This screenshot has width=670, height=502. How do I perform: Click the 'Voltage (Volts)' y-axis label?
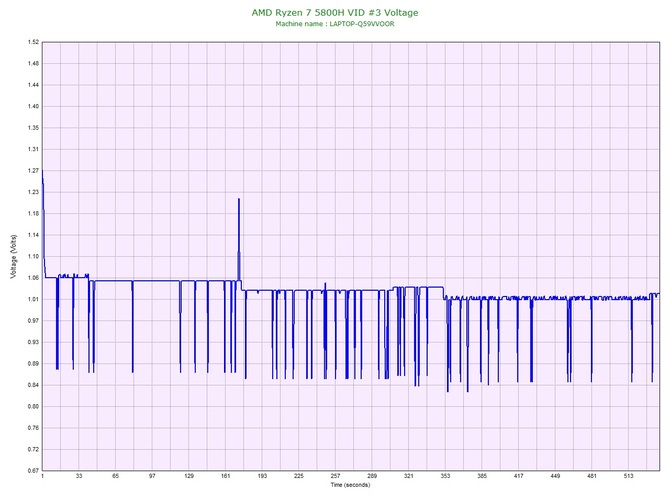click(14, 256)
